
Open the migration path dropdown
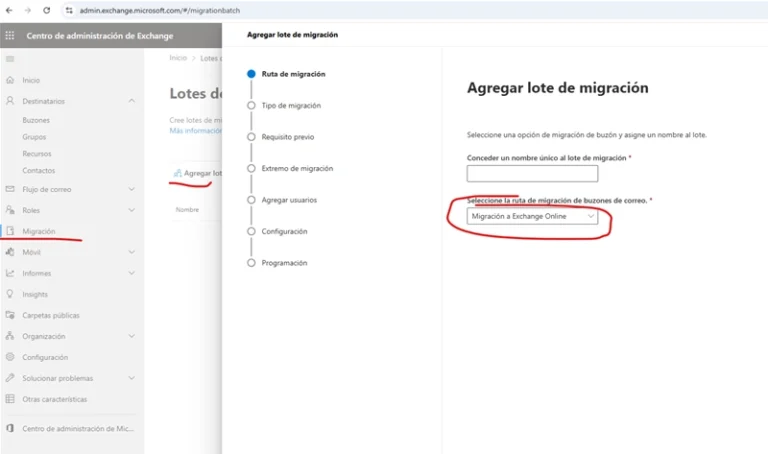coord(532,216)
